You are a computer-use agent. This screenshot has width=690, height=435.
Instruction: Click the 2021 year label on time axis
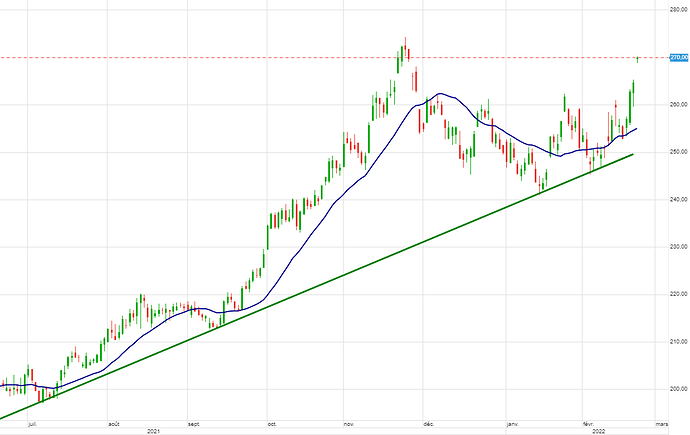pos(153,431)
